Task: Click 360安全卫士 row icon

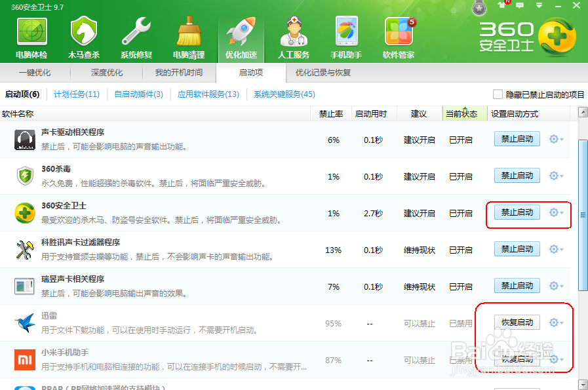Action: (25, 212)
